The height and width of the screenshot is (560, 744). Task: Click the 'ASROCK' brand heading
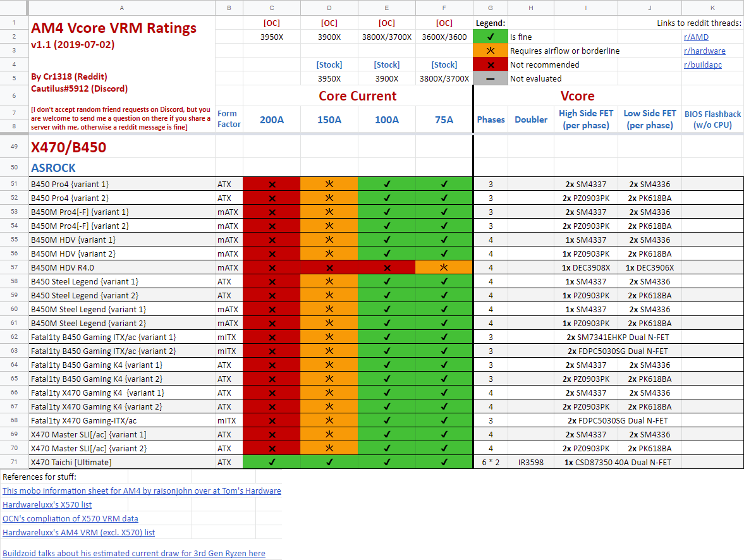click(53, 168)
